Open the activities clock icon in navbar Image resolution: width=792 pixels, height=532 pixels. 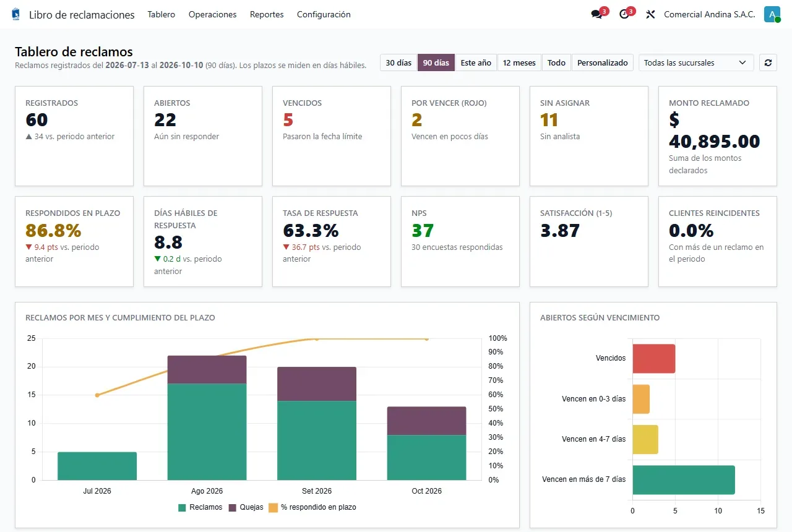pos(624,14)
